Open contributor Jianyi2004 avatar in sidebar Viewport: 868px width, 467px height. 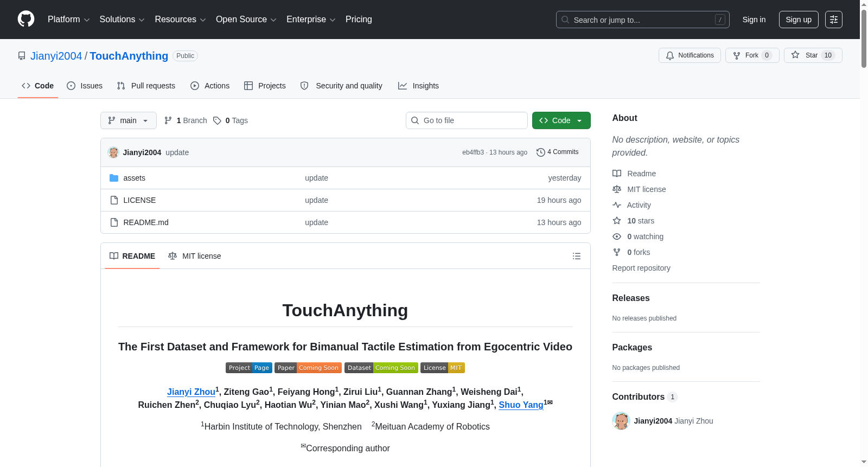[x=621, y=421]
